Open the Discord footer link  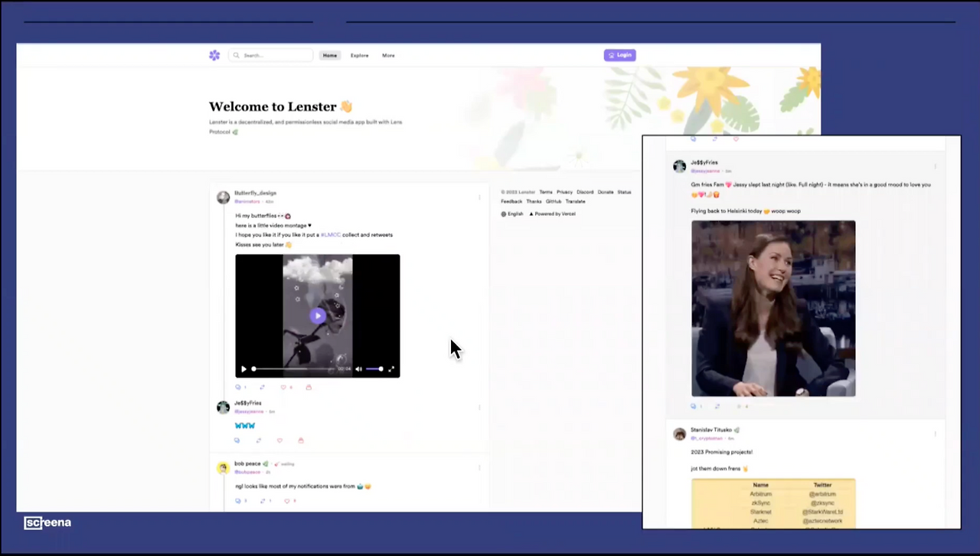point(586,192)
